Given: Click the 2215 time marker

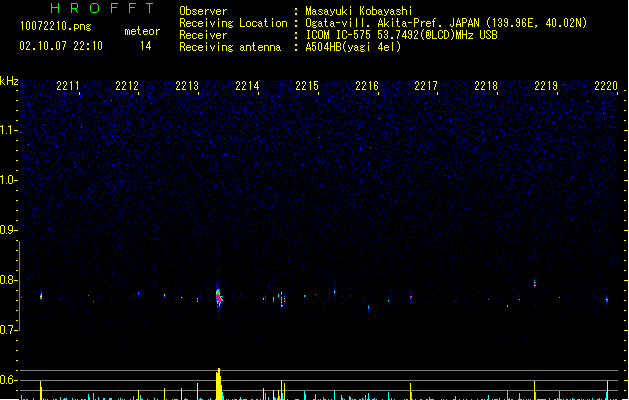Looking at the screenshot, I should (307, 86).
